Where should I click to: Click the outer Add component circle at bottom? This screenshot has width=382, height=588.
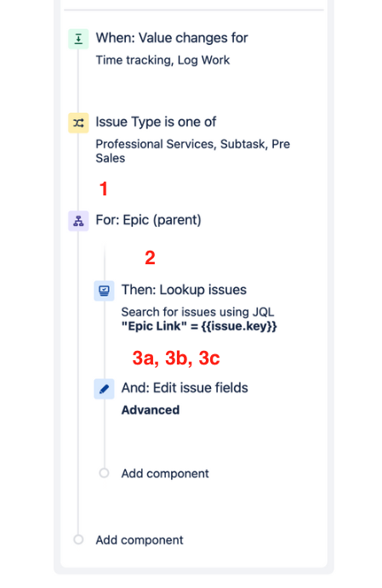click(x=78, y=540)
